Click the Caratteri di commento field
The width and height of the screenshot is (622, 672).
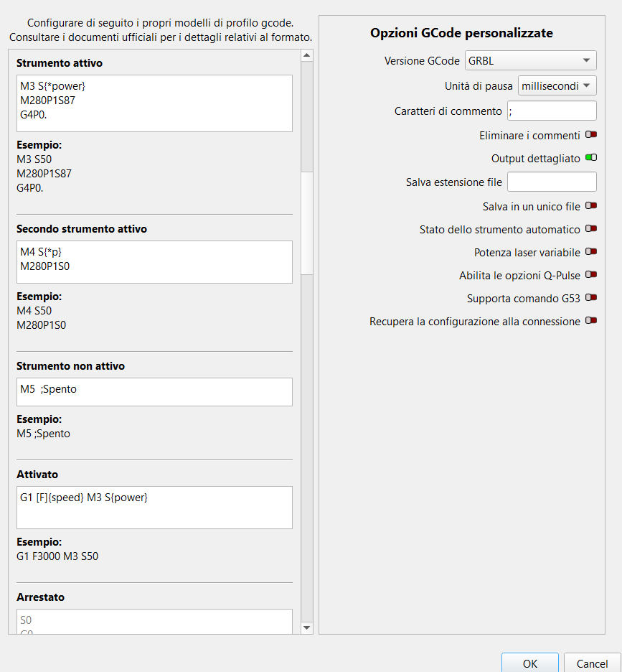(552, 111)
